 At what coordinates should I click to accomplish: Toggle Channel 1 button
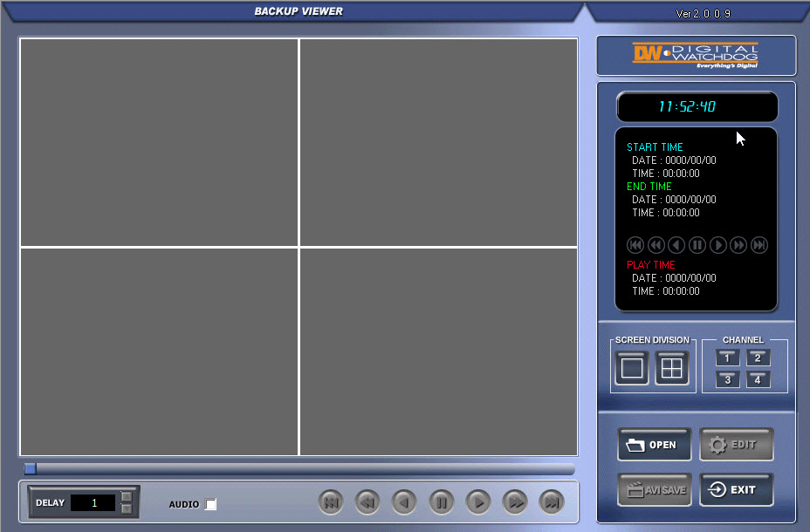[x=727, y=358]
